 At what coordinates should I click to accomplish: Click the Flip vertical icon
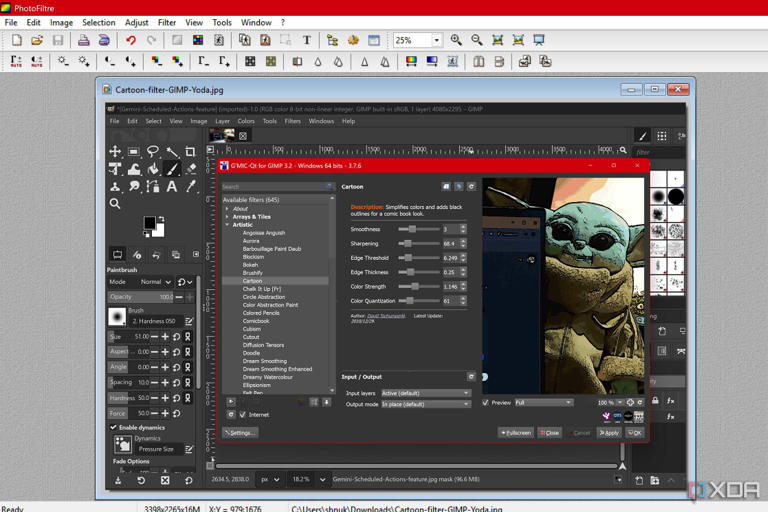pyautogui.click(x=499, y=61)
